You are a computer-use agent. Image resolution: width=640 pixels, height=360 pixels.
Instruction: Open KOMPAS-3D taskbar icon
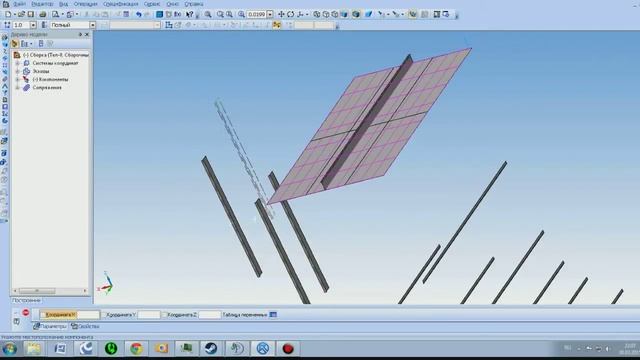pyautogui.click(x=262, y=348)
